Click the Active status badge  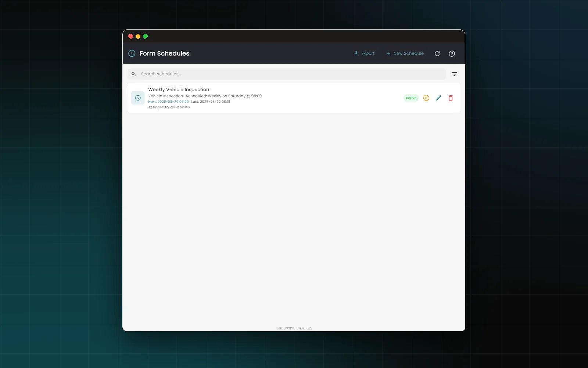[x=411, y=98]
